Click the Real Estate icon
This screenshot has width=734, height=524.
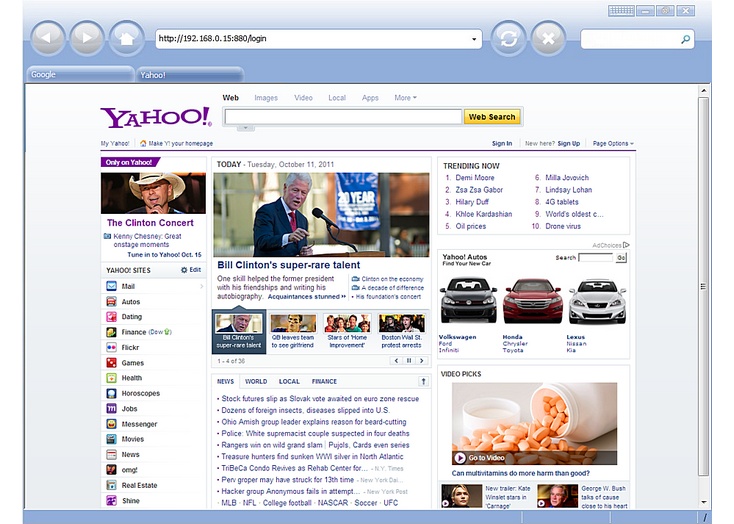coord(111,485)
